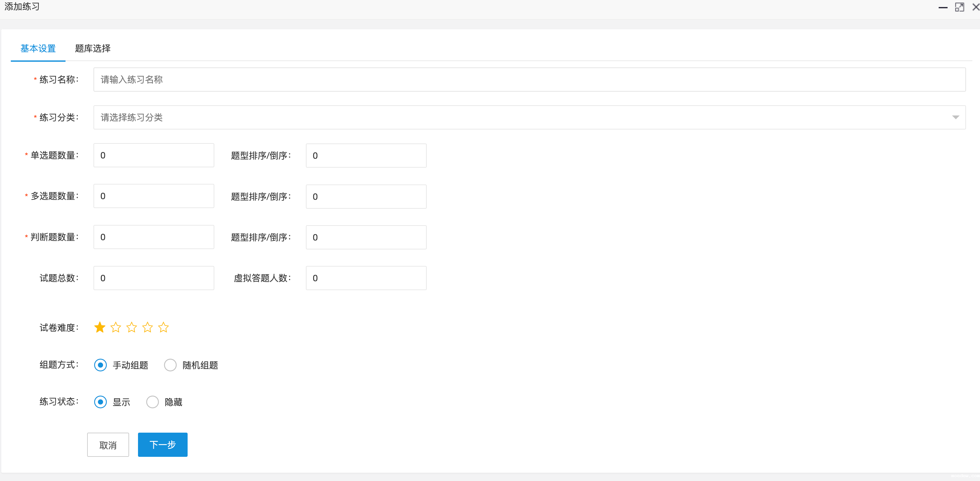Minimize the 添加练习 dialog
This screenshot has width=980, height=481.
(943, 7)
